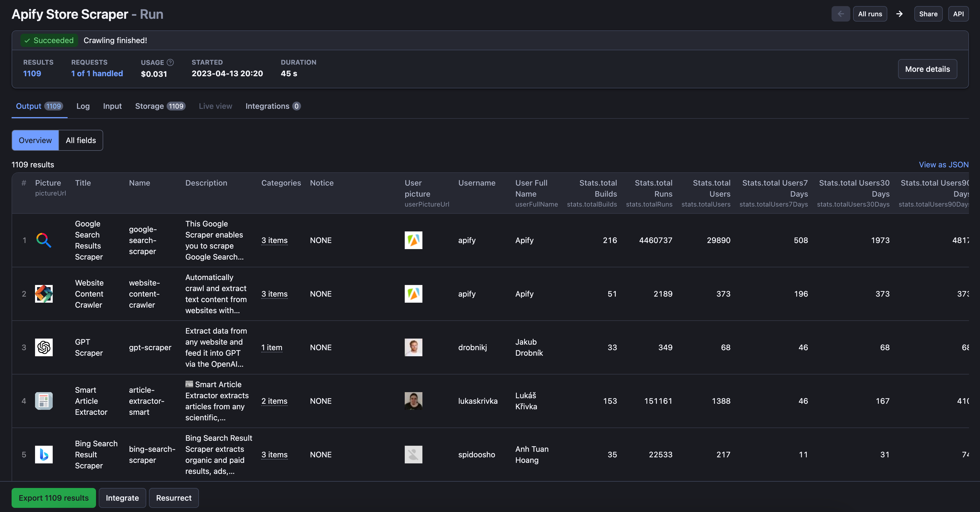Open Google Search Results Scraper magnifier picture

(44, 240)
